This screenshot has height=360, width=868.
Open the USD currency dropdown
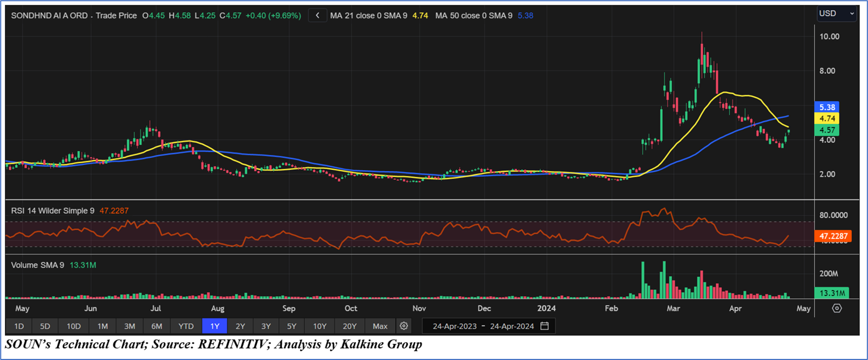837,14
